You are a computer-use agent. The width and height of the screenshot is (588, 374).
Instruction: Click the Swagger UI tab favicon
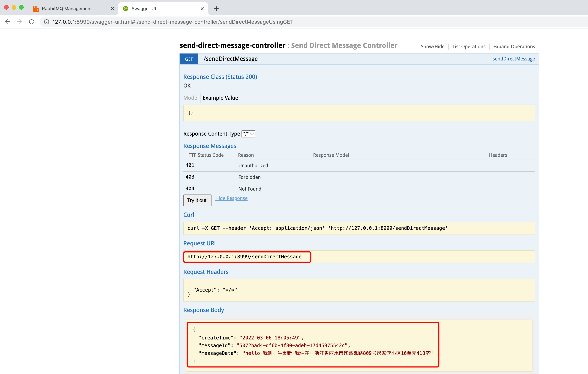point(125,9)
